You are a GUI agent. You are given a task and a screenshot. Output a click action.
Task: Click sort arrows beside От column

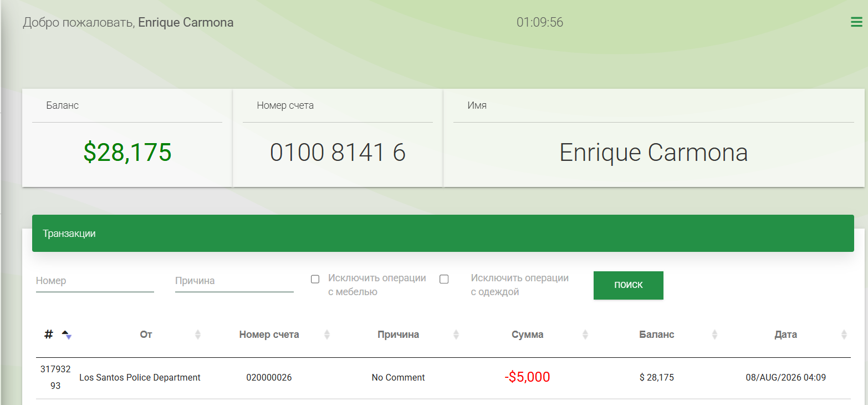(198, 335)
